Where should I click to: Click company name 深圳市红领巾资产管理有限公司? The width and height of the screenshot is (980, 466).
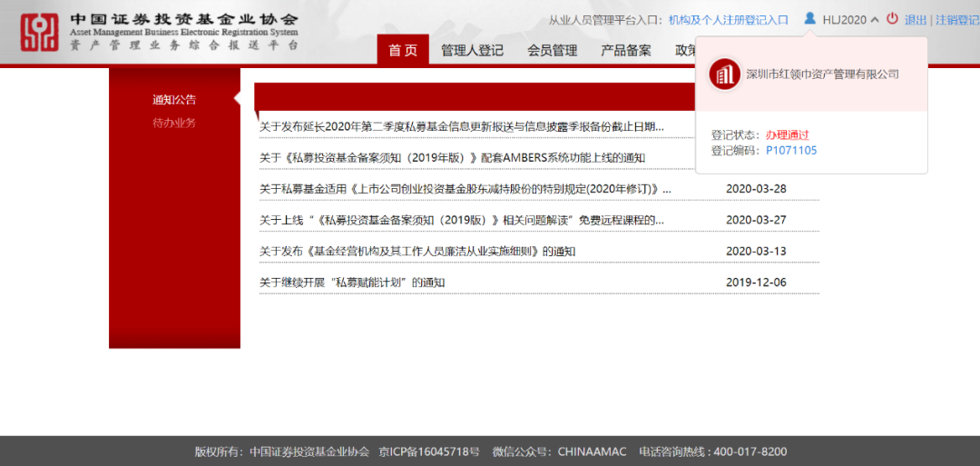(822, 74)
